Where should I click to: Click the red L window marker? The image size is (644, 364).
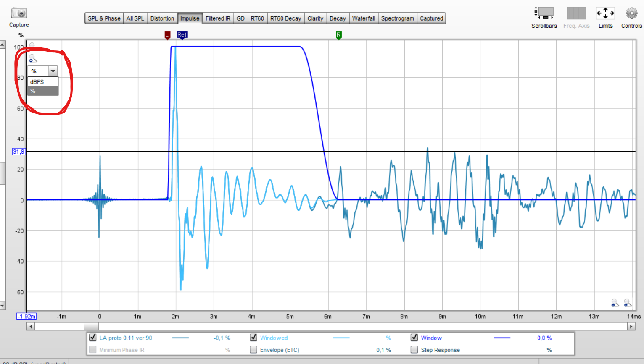(x=167, y=35)
